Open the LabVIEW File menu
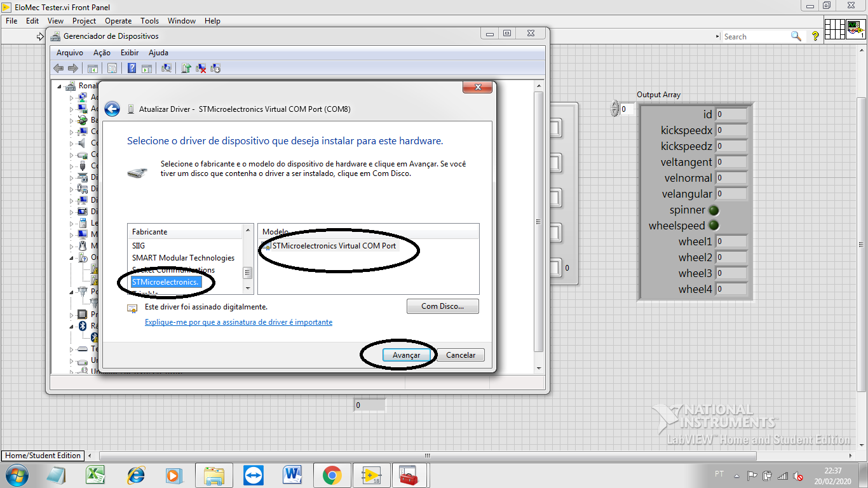Viewport: 868px width, 488px height. (x=11, y=21)
